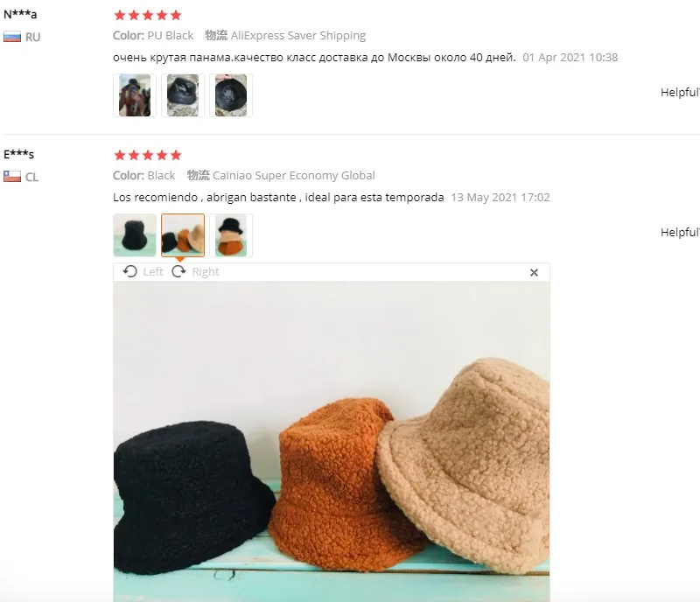The width and height of the screenshot is (700, 602).
Task: Click the Russian flag icon
Action: tap(12, 37)
